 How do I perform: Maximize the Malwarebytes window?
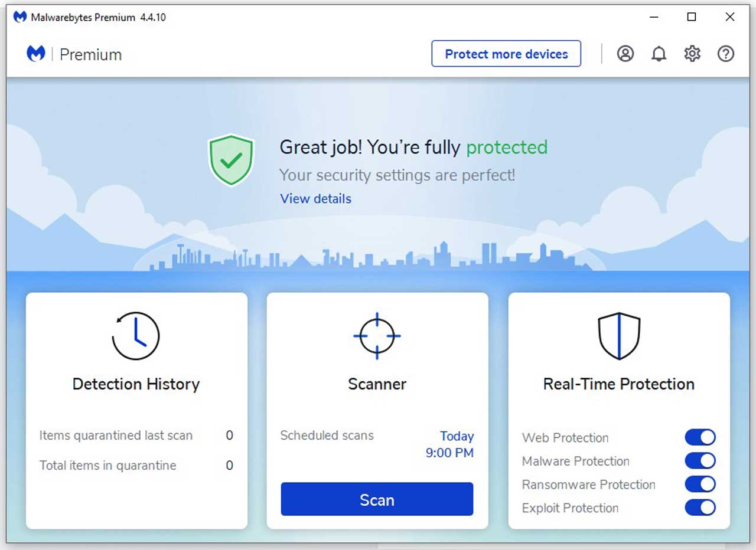pyautogui.click(x=692, y=17)
